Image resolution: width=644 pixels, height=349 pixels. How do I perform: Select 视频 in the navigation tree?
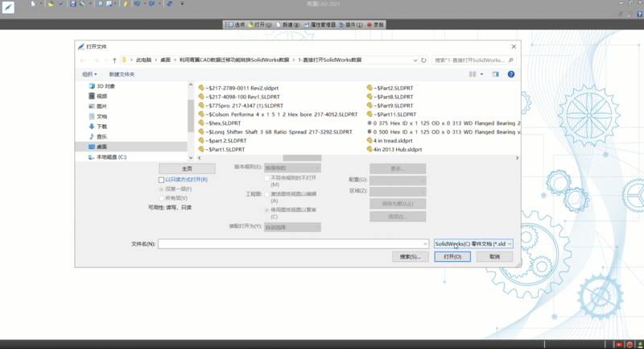[97, 96]
